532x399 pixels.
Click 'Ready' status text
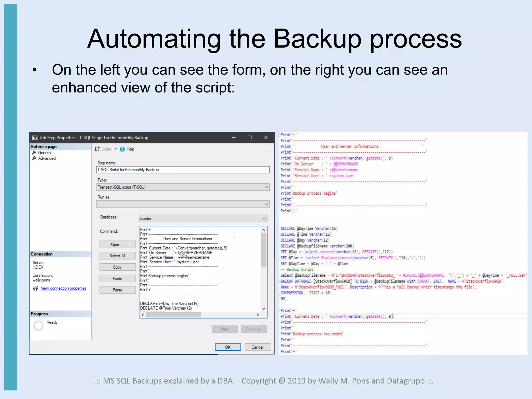(x=52, y=322)
